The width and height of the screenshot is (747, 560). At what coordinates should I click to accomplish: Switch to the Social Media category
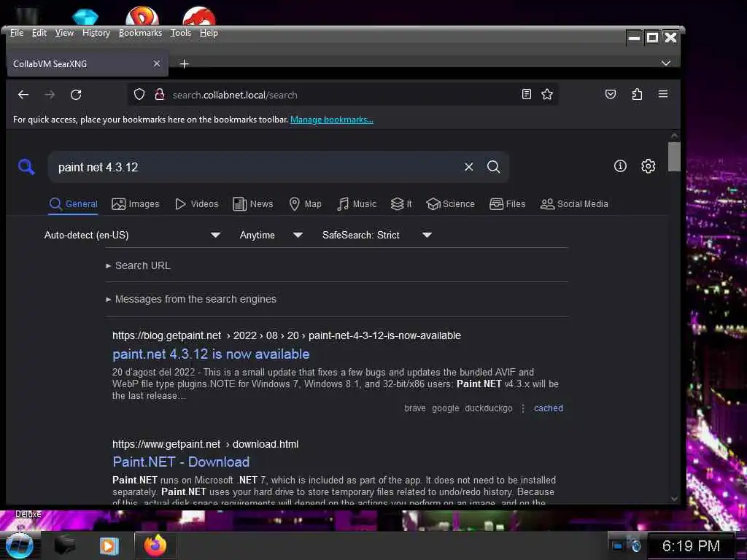(x=574, y=204)
